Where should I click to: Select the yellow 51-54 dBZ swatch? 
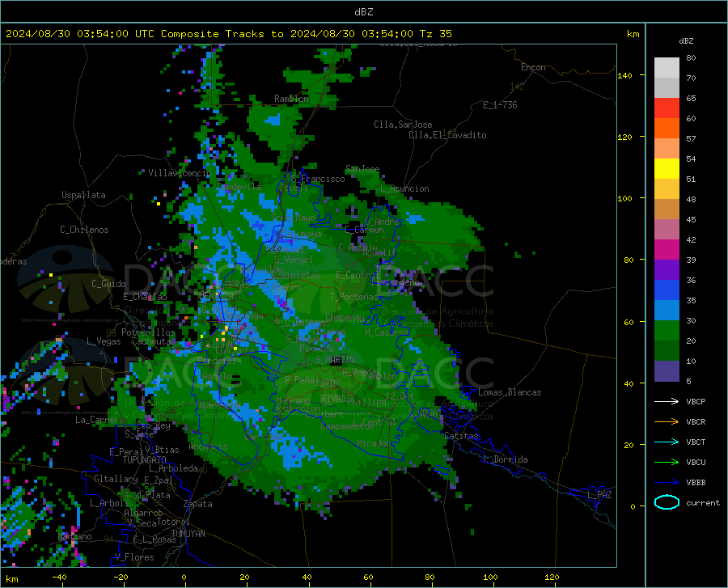coord(667,169)
